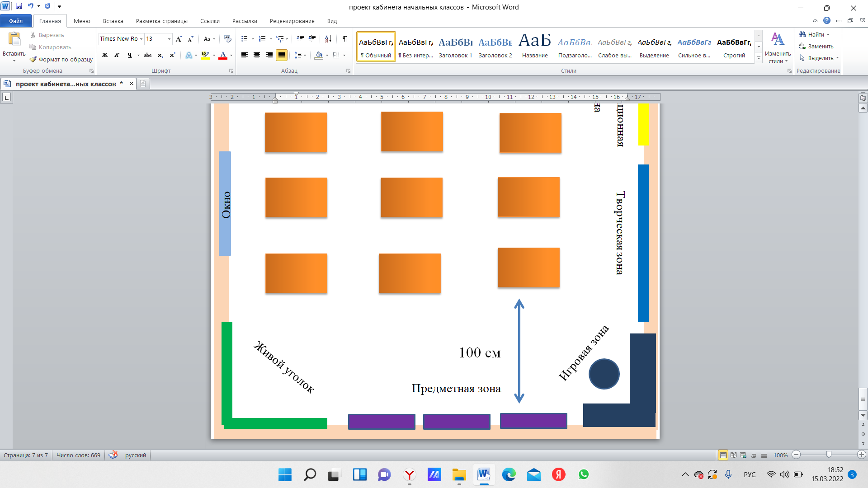Open the font size dropdown showing 13
The height and width of the screenshot is (488, 868).
click(x=169, y=39)
